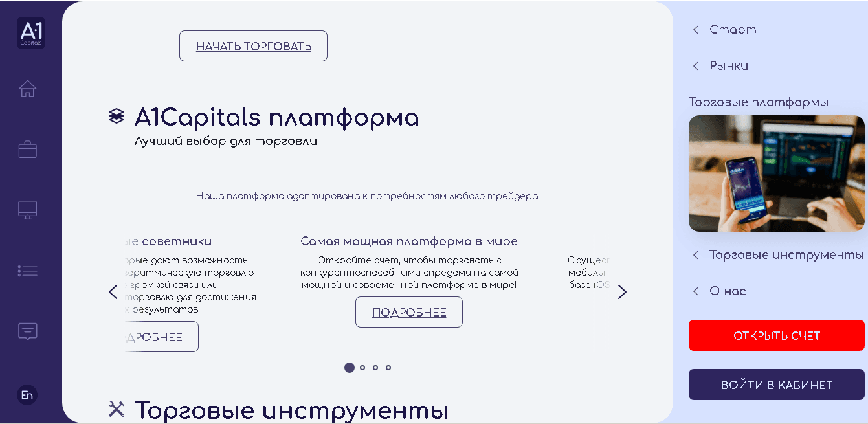Viewport: 868px width, 424px height.
Task: Open the list icon in sidebar
Action: tap(27, 271)
